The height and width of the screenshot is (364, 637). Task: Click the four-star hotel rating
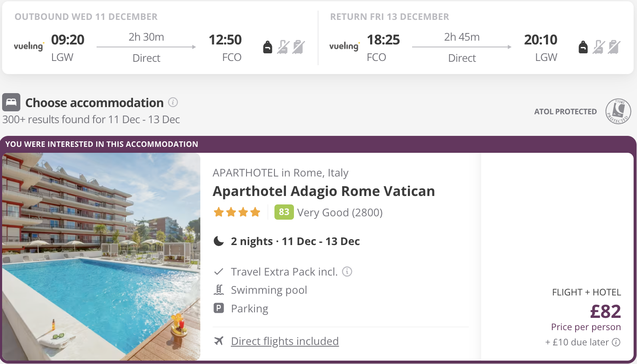coord(237,212)
